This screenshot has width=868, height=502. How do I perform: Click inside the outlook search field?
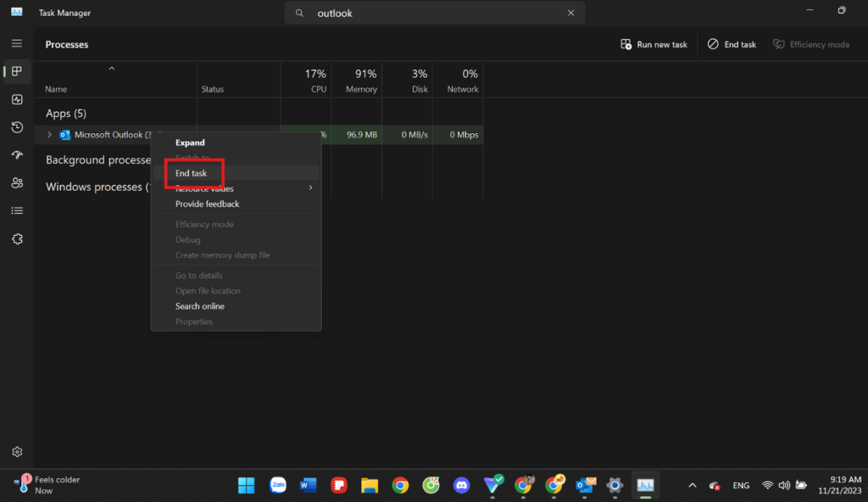point(424,13)
